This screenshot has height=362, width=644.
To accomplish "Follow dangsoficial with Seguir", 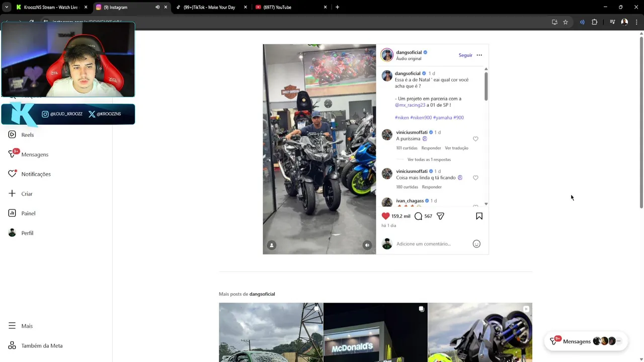I will [x=465, y=55].
